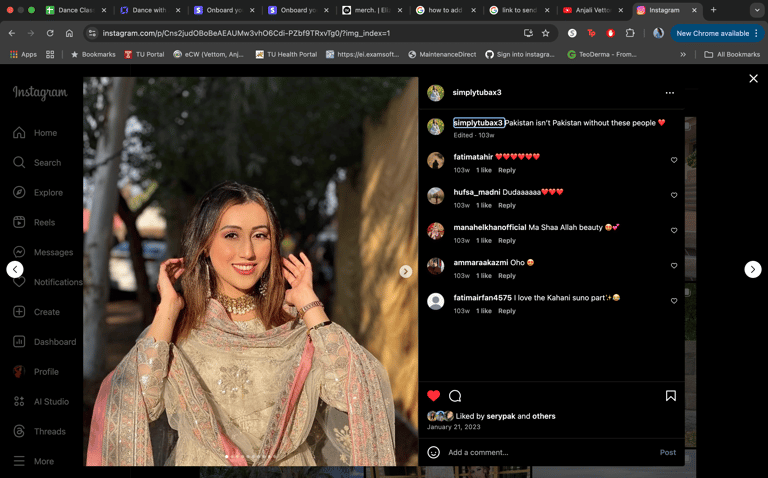Open Profile from the sidebar
The height and width of the screenshot is (478, 768).
[x=36, y=372]
